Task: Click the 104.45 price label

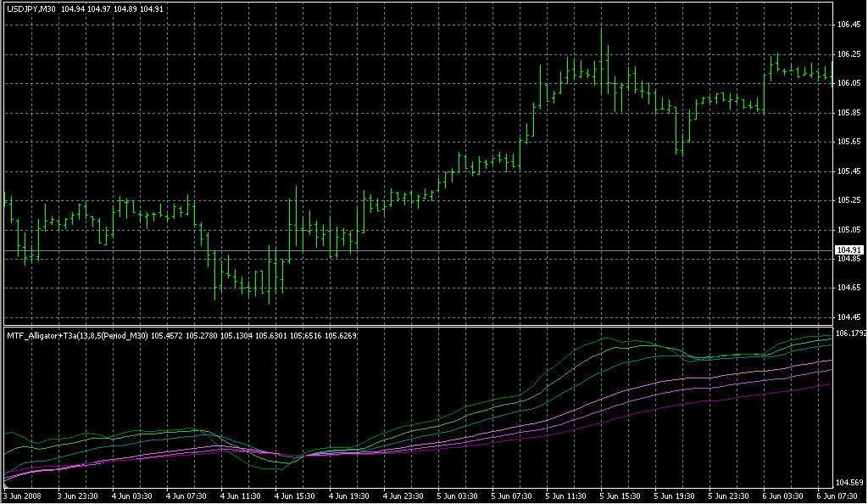Action: (849, 317)
